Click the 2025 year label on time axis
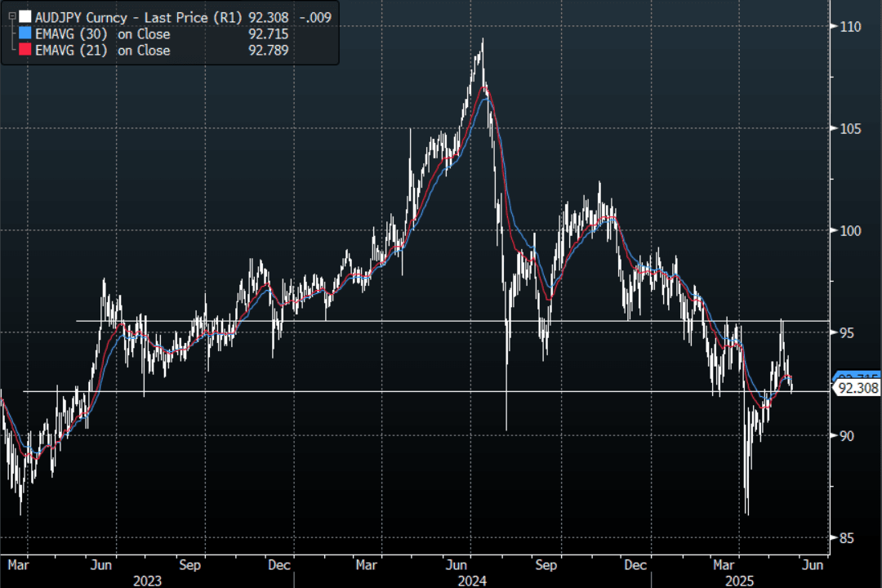 tap(739, 581)
